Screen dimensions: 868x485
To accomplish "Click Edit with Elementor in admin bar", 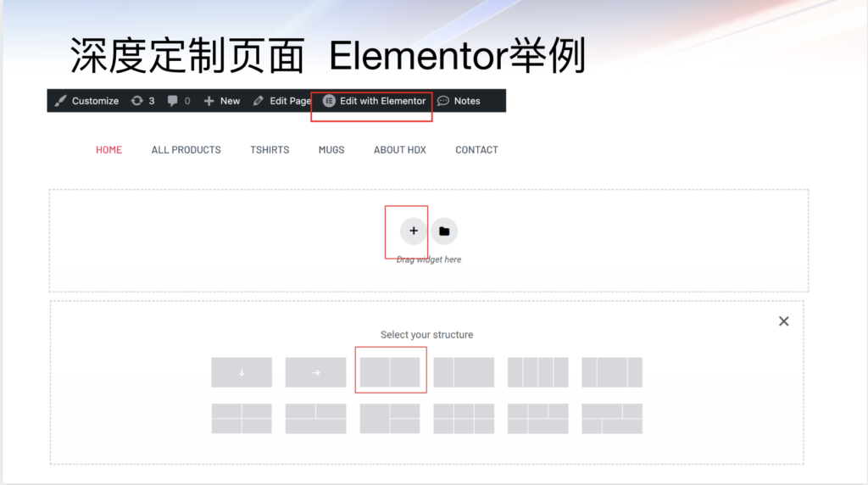I will (x=375, y=101).
